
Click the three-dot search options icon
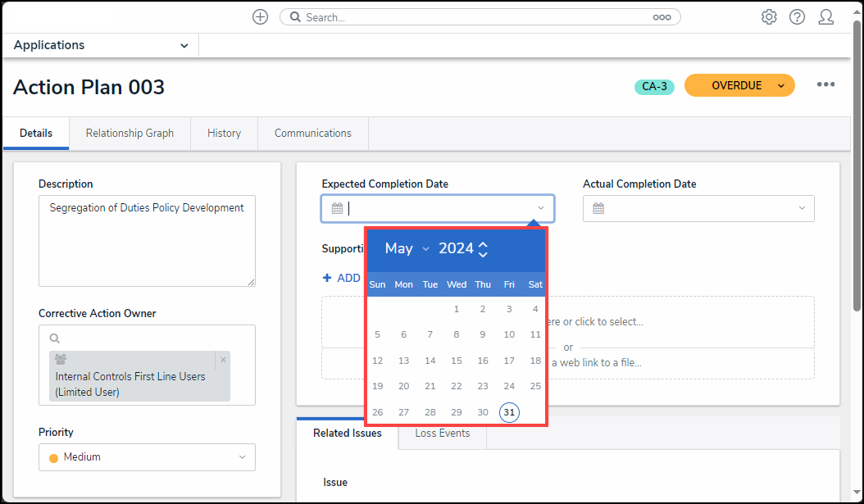pyautogui.click(x=662, y=17)
